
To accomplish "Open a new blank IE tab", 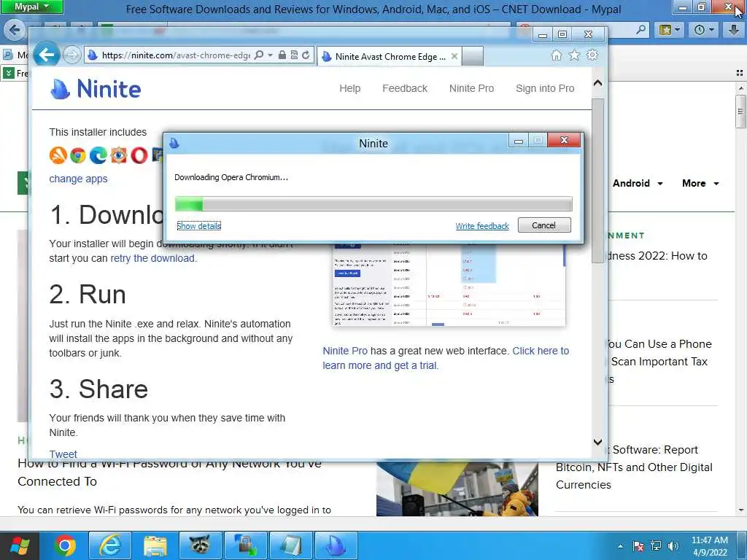I will pyautogui.click(x=473, y=56).
